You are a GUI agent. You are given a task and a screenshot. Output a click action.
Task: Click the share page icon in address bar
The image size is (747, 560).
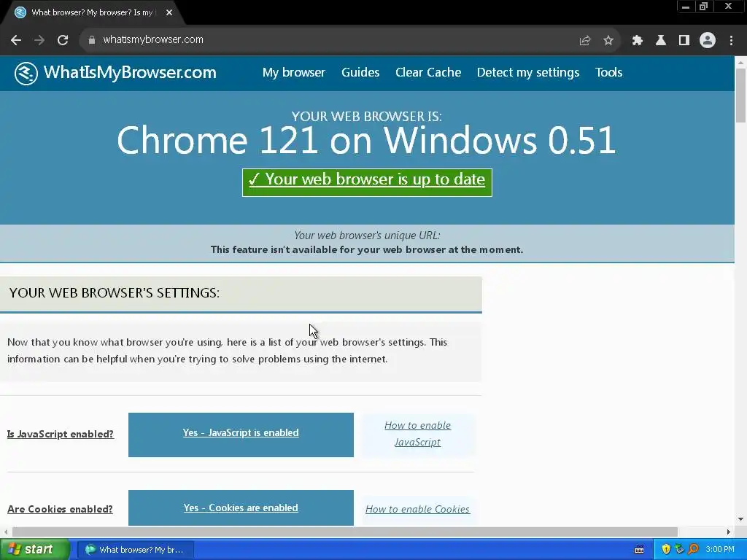585,41
